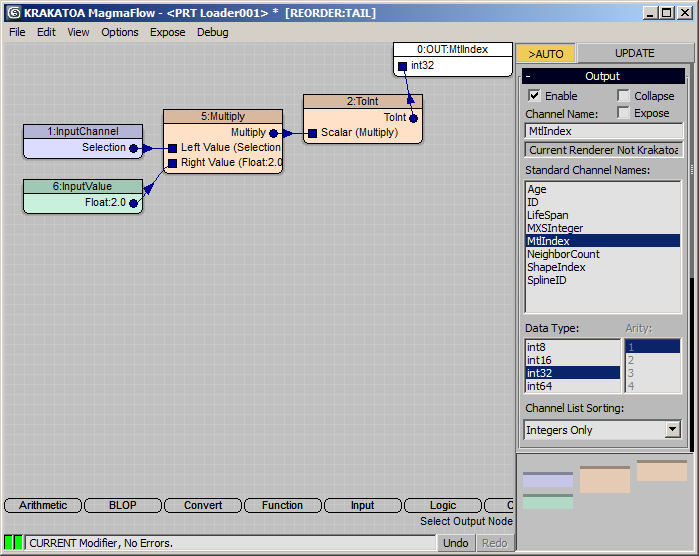Click the Scalar input socket on ToInt
This screenshot has width=699, height=556.
pyautogui.click(x=312, y=133)
